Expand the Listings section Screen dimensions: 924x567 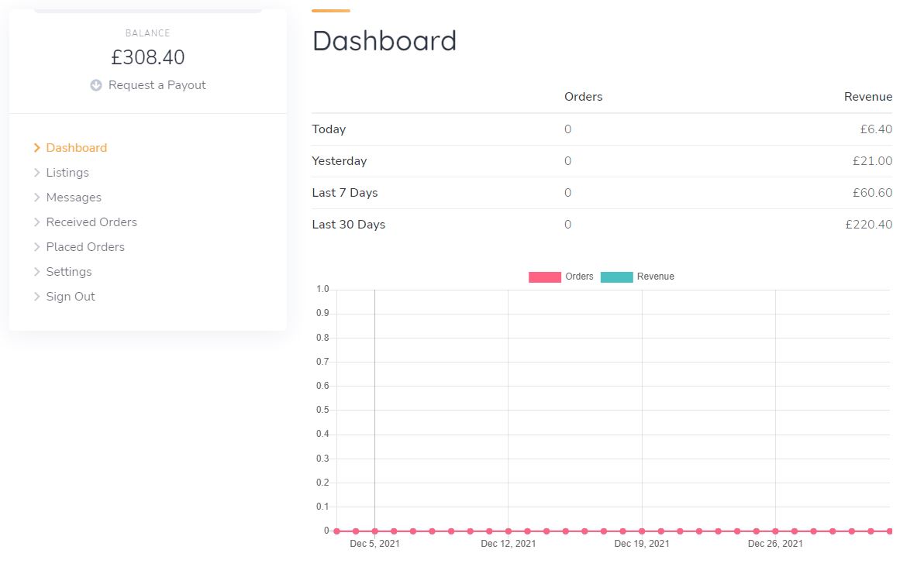[x=67, y=172]
